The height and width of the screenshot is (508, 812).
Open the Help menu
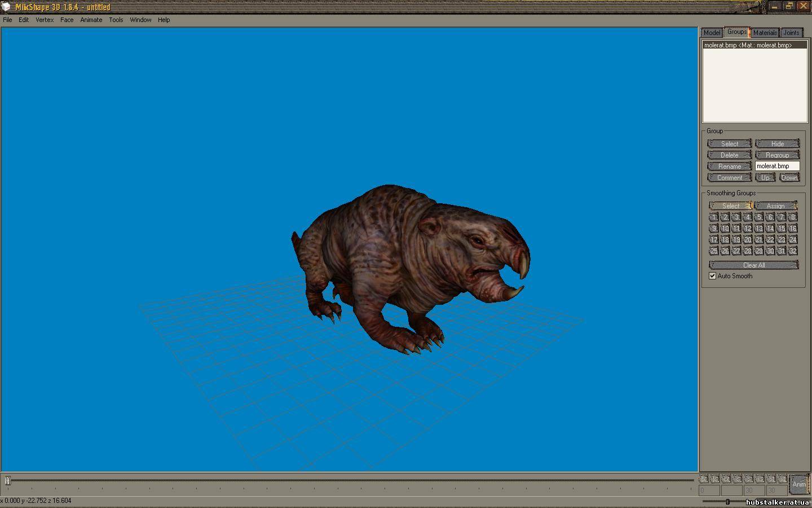(x=164, y=20)
